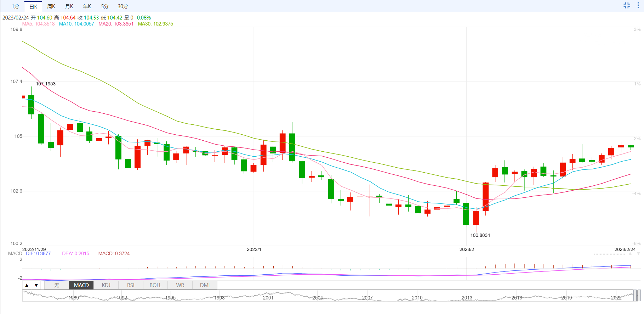Select the WR indicator button

tap(180, 285)
